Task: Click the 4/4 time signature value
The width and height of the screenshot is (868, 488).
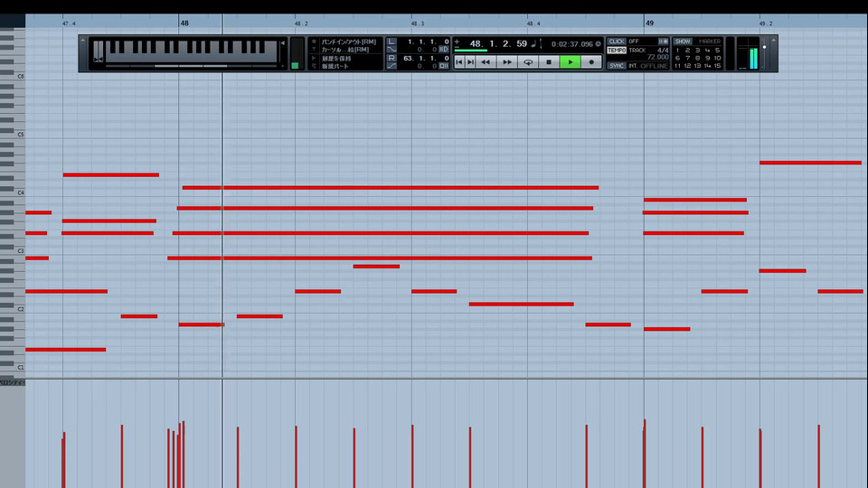Action: pos(663,50)
